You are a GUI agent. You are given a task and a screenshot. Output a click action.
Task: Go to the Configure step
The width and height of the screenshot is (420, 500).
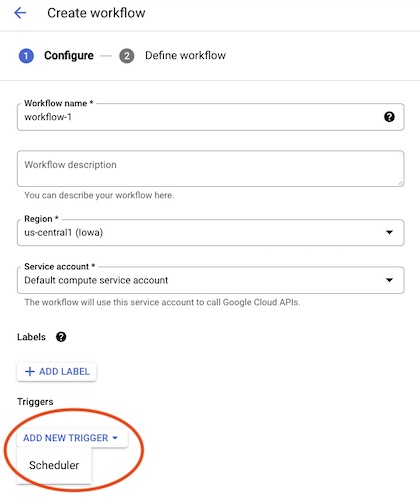(x=69, y=55)
